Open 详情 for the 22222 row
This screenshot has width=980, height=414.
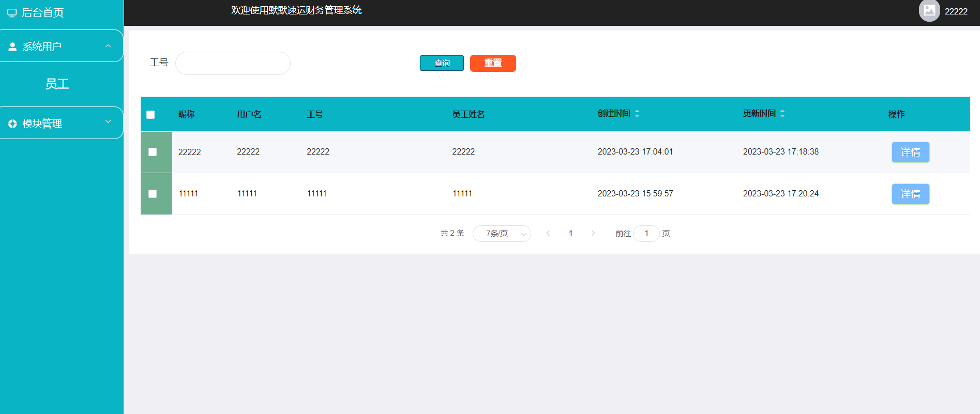coord(910,152)
